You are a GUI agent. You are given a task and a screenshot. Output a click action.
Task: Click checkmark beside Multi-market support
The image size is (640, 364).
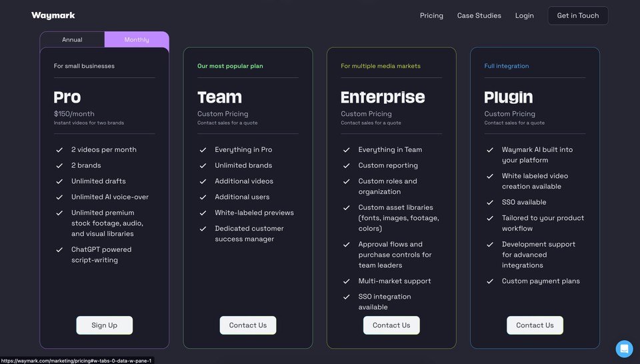click(347, 281)
